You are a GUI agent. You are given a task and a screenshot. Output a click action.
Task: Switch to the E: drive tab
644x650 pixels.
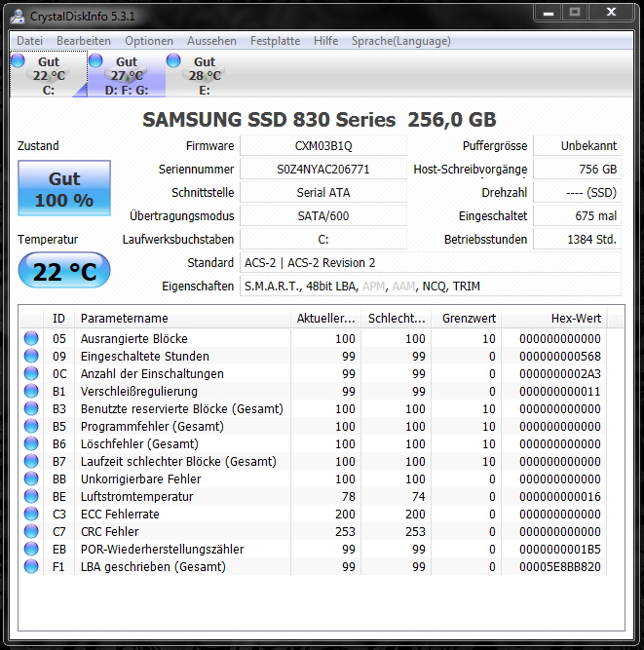click(x=205, y=75)
